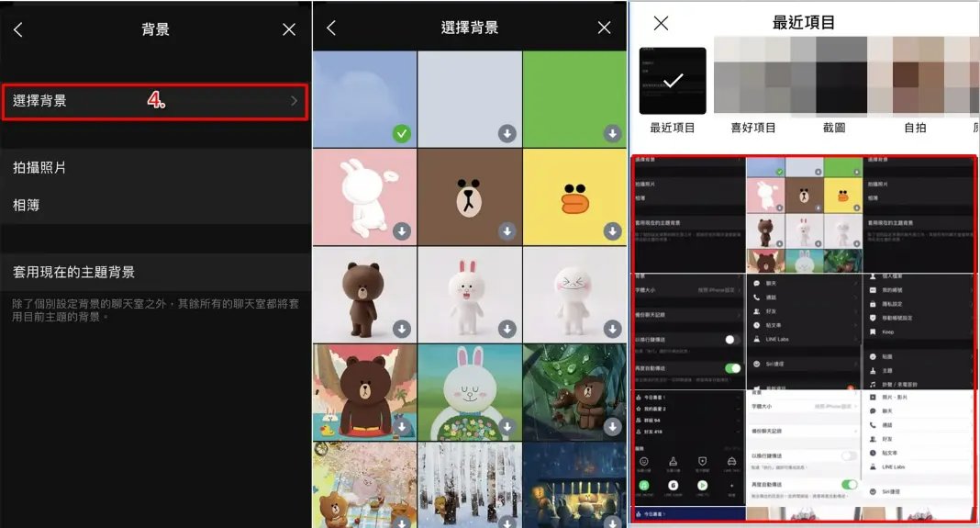980x528 pixels.
Task: Choose the cherry blossom picnic background
Action: 364,485
